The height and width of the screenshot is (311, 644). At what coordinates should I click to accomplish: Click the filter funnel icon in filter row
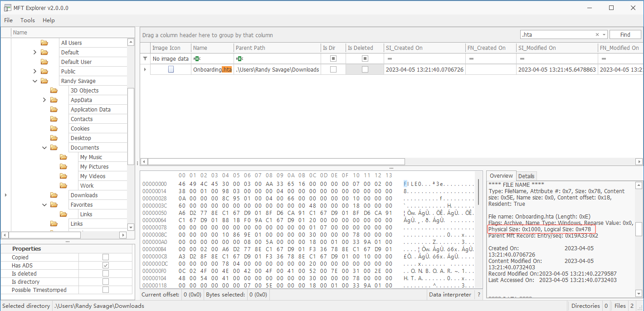[145, 58]
